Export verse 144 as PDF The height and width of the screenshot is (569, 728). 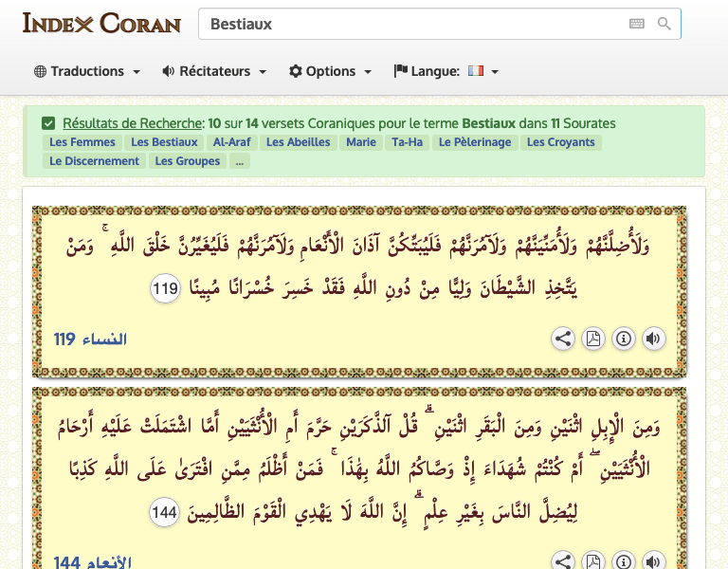point(592,561)
